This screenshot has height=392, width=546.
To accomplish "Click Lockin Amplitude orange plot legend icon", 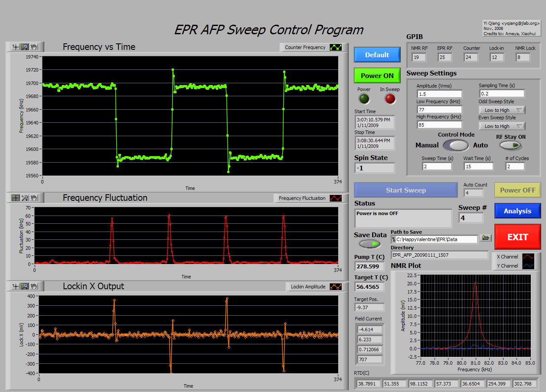I will coord(336,287).
